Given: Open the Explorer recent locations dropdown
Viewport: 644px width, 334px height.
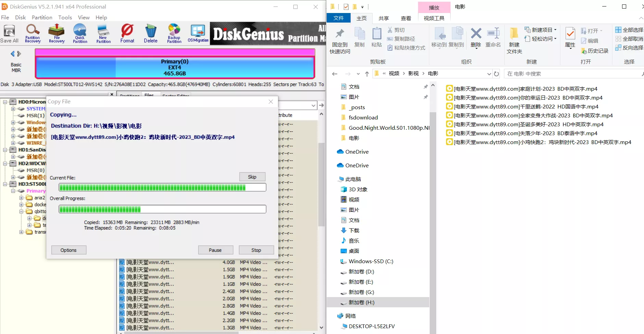Looking at the screenshot, I should point(358,74).
